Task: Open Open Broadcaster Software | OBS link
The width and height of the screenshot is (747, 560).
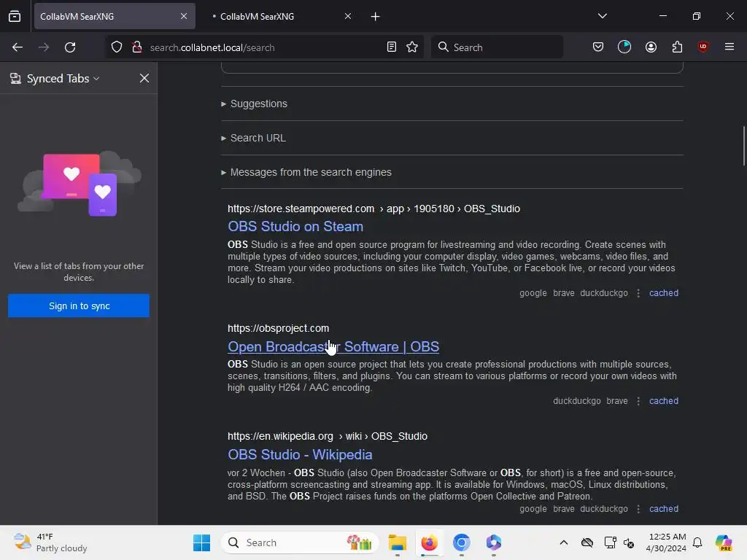Action: point(333,346)
